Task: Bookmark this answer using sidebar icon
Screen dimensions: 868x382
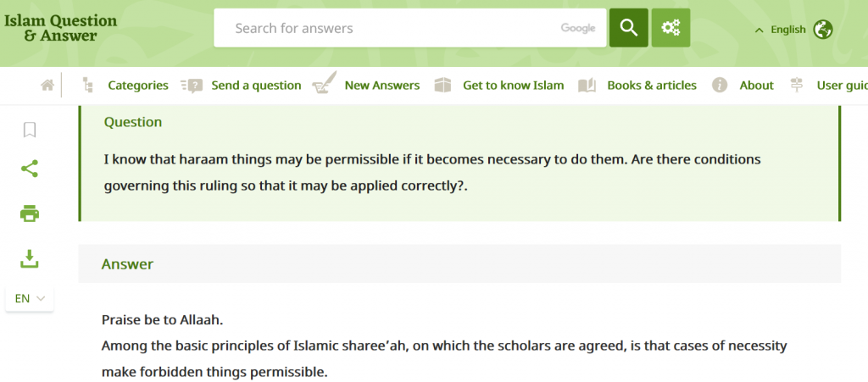Action: coord(30,130)
